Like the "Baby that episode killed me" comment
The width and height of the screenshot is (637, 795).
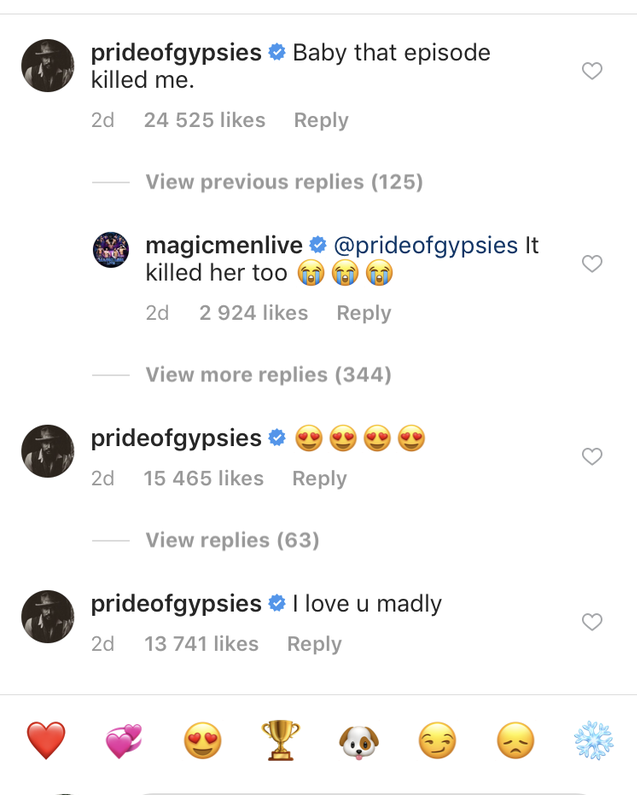(592, 71)
